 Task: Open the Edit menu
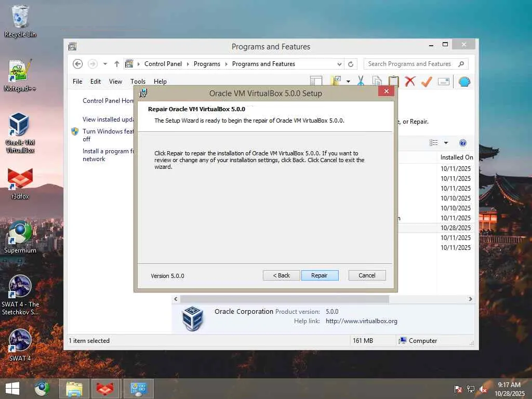coord(96,82)
